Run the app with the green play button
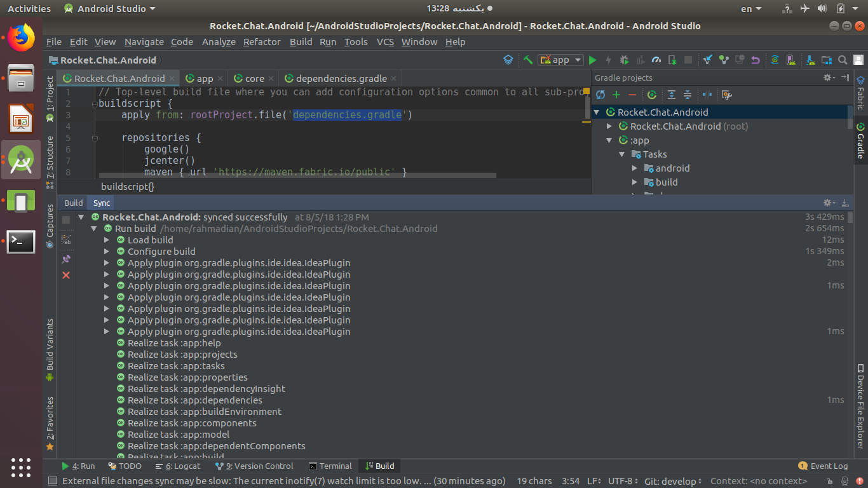The image size is (868, 488). (x=593, y=60)
